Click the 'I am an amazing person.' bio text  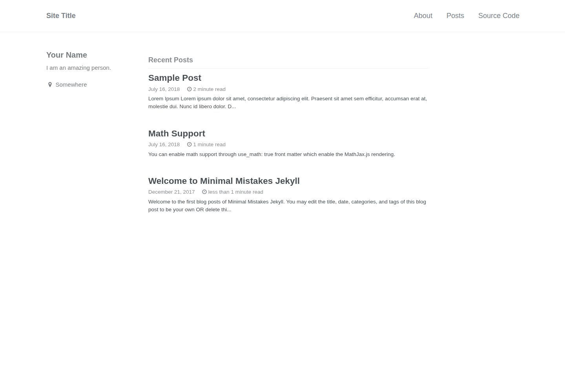tap(78, 68)
